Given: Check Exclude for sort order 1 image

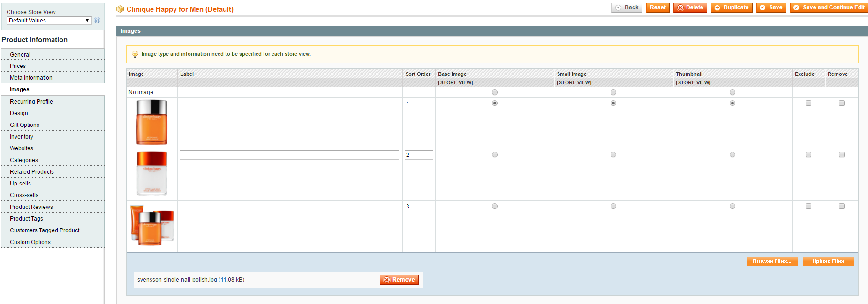Looking at the screenshot, I should (808, 103).
